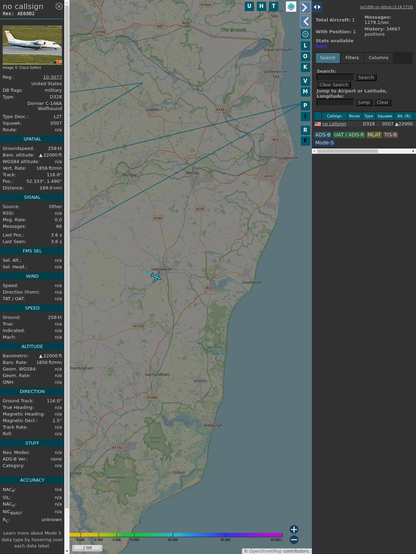Image resolution: width=416 pixels, height=554 pixels.
Task: Open the stats 'here' link
Action: 321,46
